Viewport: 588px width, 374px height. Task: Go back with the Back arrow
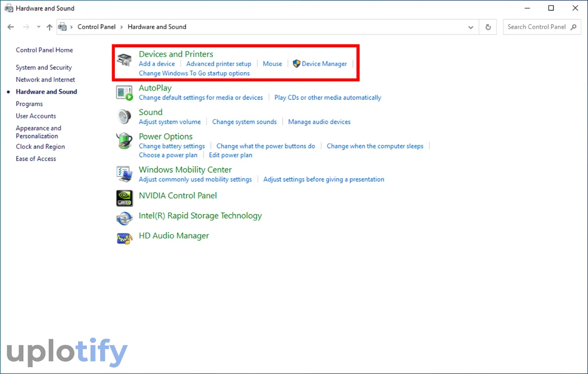click(11, 27)
